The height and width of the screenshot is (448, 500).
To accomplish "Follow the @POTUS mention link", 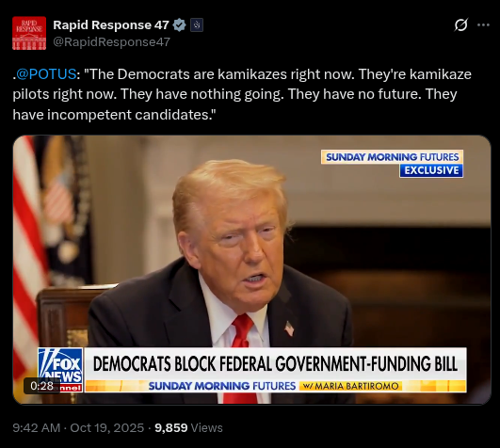I will (x=46, y=74).
